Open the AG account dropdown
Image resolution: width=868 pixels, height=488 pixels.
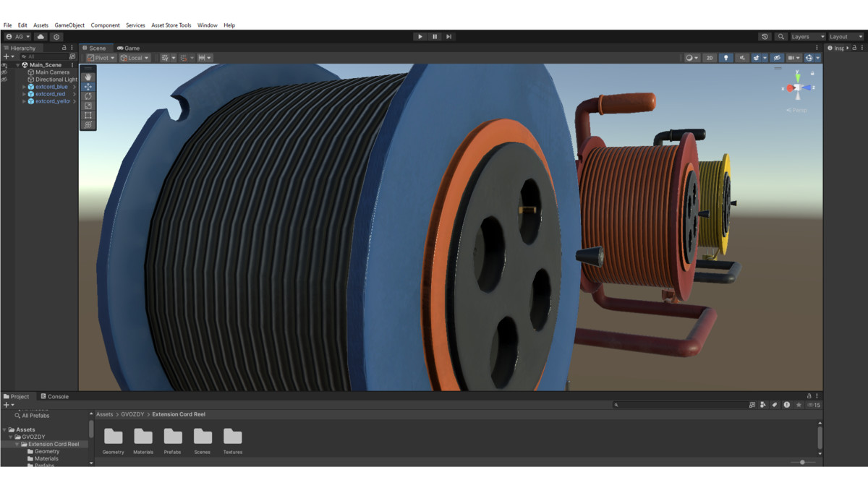pos(17,37)
